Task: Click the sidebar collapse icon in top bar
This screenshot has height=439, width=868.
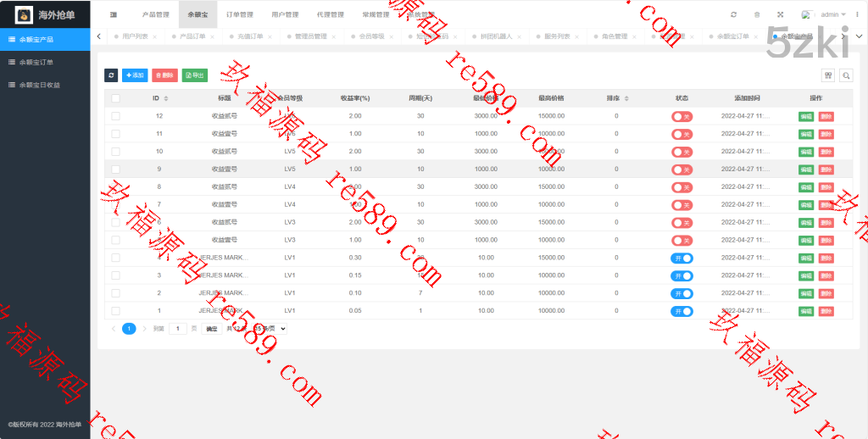Action: pos(114,14)
